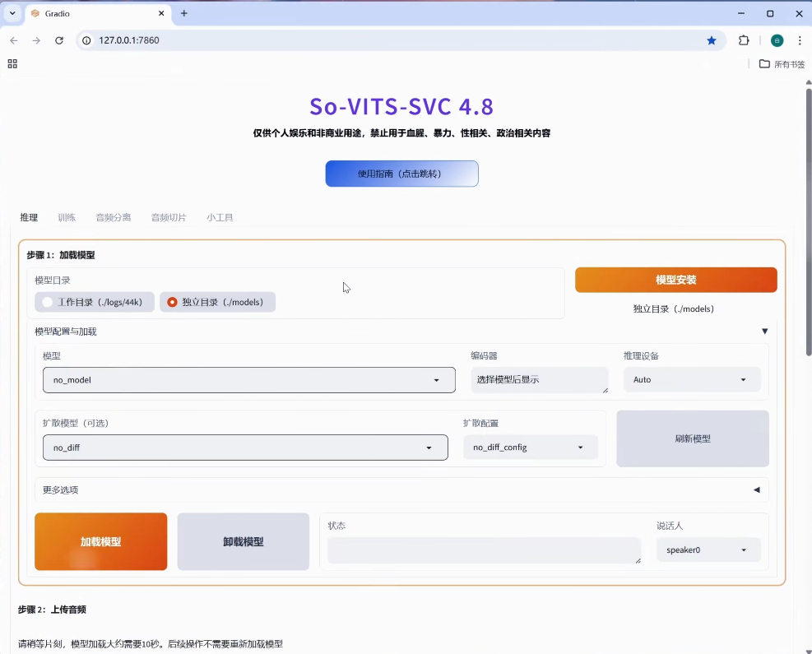
Task: Click the browser forward arrow
Action: (36, 40)
